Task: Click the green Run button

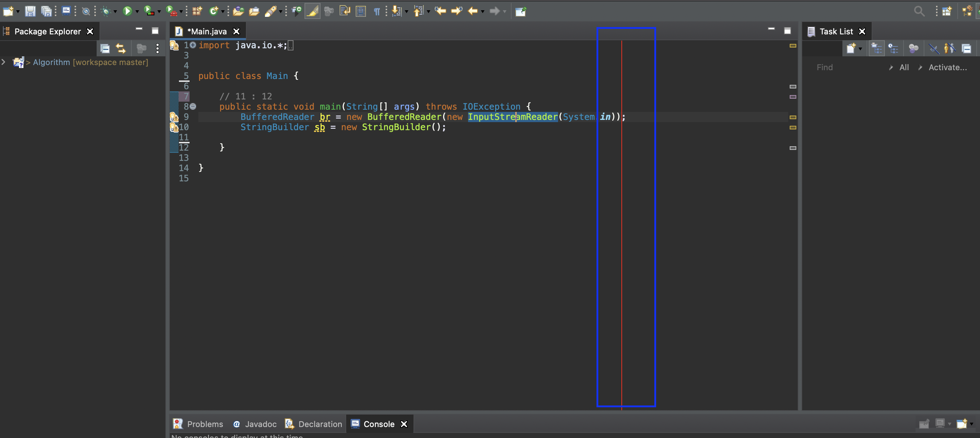Action: pos(127,11)
